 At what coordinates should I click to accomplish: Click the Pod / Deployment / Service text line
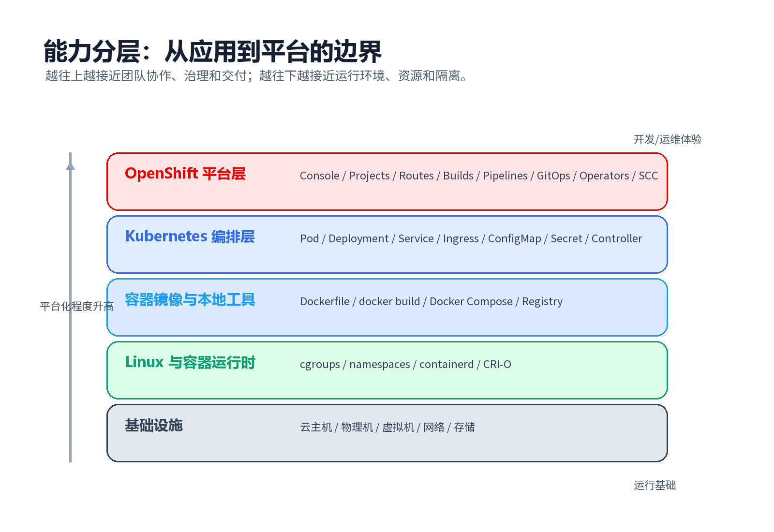(x=471, y=238)
